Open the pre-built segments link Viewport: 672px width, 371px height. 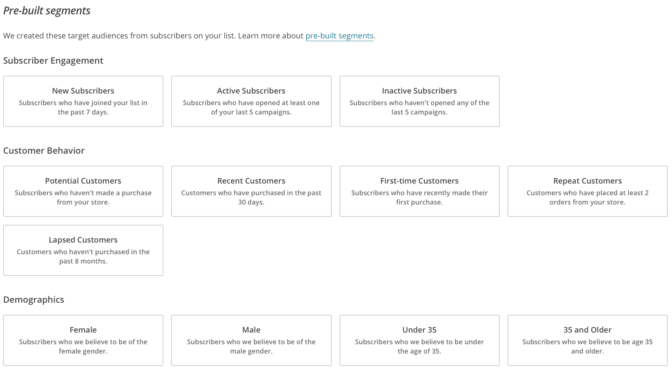pyautogui.click(x=339, y=36)
